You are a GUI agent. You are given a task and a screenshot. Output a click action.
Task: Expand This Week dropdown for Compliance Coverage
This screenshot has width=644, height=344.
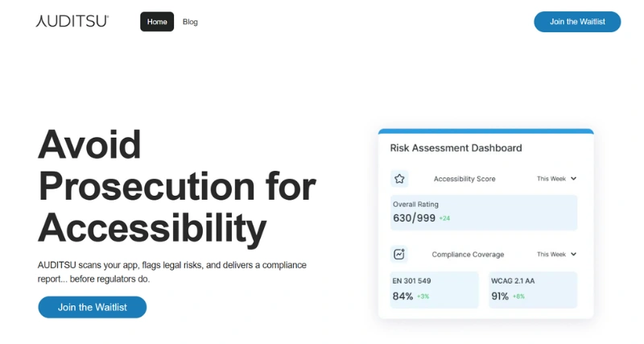[x=557, y=255]
